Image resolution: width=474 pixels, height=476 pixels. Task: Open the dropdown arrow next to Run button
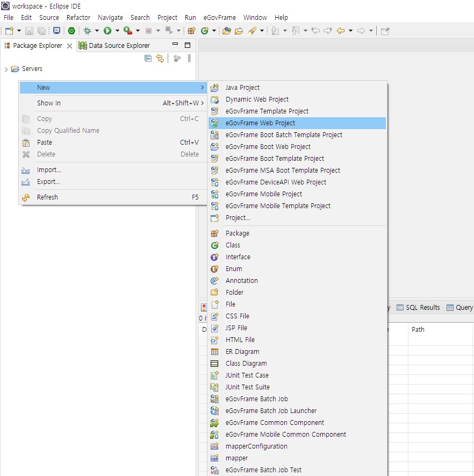click(x=117, y=31)
